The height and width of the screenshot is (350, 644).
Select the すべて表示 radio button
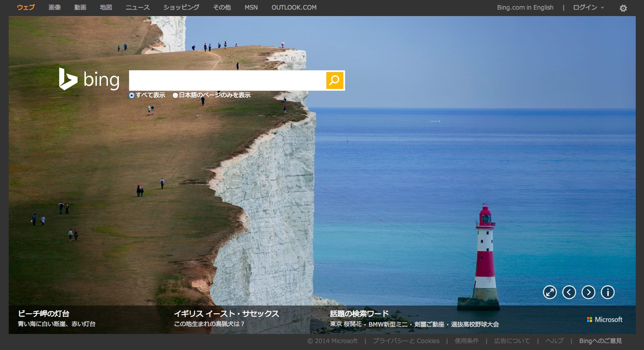point(132,95)
